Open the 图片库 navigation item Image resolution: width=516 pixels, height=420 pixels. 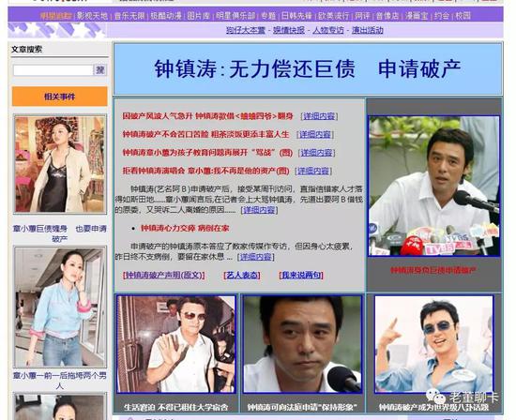click(199, 16)
